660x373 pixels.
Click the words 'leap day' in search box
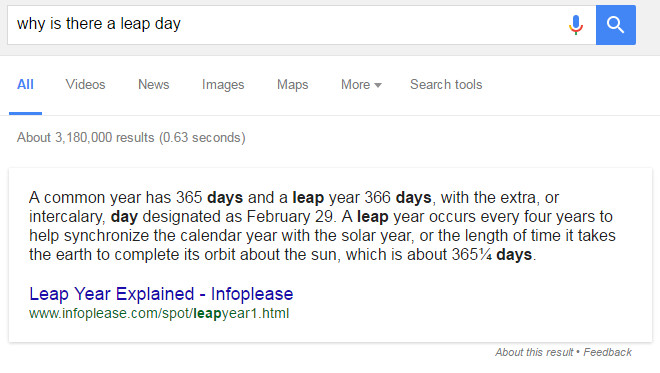coord(151,24)
